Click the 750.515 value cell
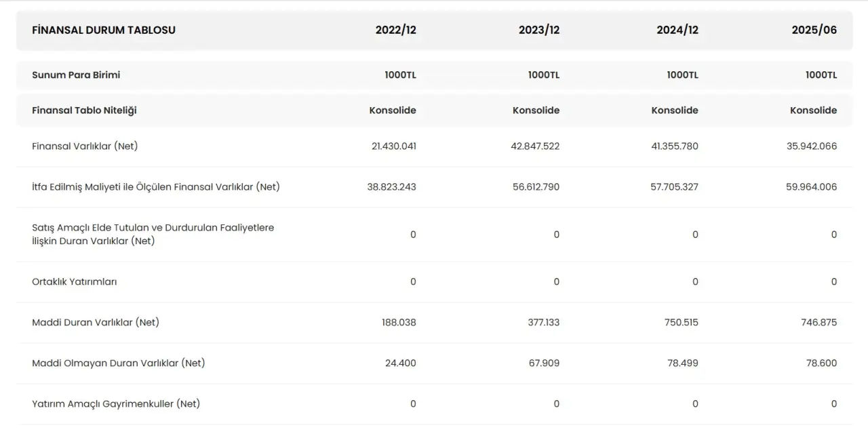This screenshot has width=868, height=436. point(682,322)
